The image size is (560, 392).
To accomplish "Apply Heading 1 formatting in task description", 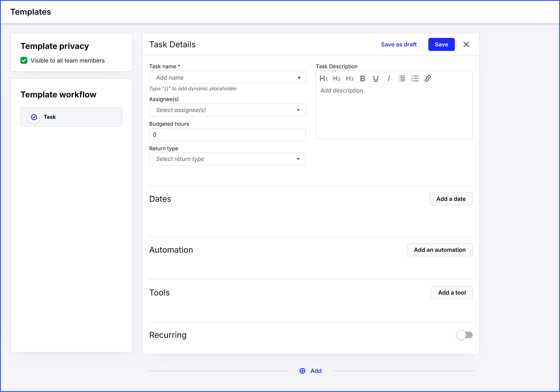I will (324, 78).
